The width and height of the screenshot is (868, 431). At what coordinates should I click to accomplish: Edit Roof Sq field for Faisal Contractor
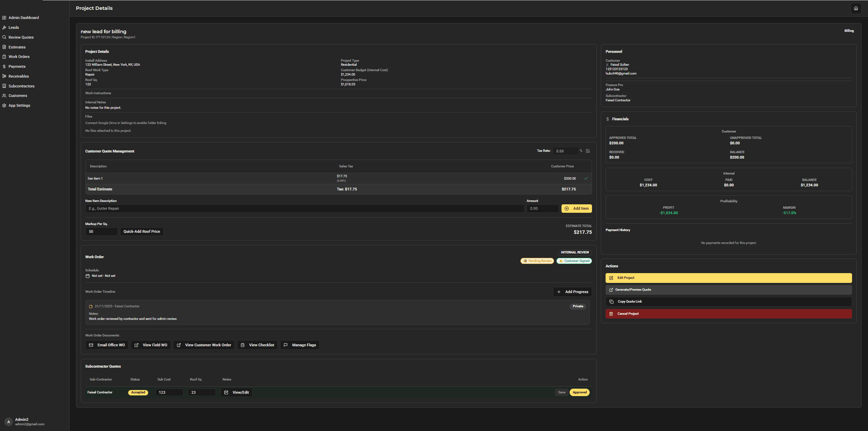click(202, 392)
